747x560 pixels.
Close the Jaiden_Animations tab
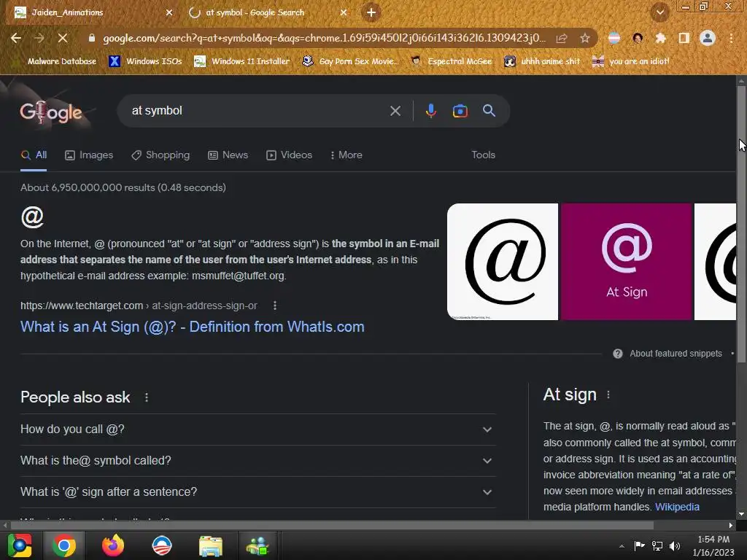pyautogui.click(x=169, y=12)
